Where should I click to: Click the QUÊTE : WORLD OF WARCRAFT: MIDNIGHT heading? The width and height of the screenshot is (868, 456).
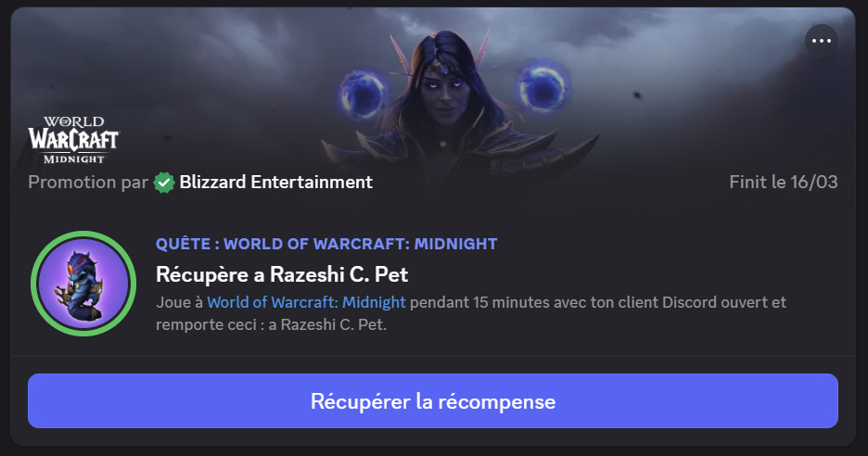click(x=326, y=244)
